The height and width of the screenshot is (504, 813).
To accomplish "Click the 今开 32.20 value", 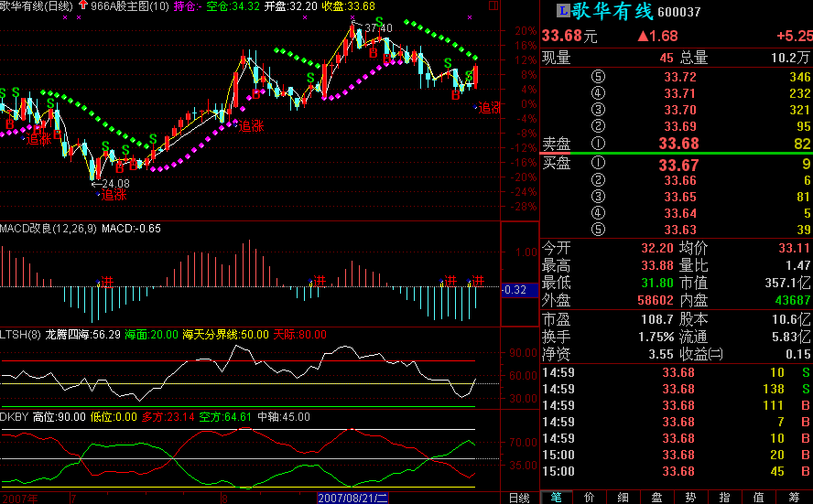I will 657,248.
